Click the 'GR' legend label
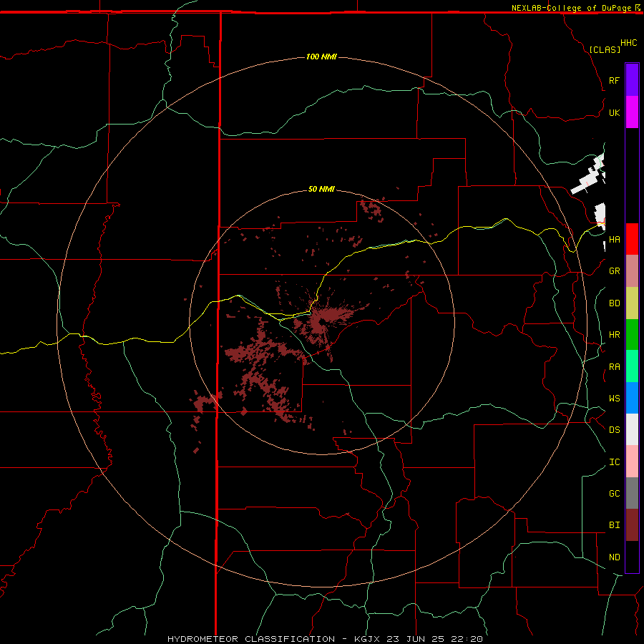The width and height of the screenshot is (644, 644). (614, 271)
